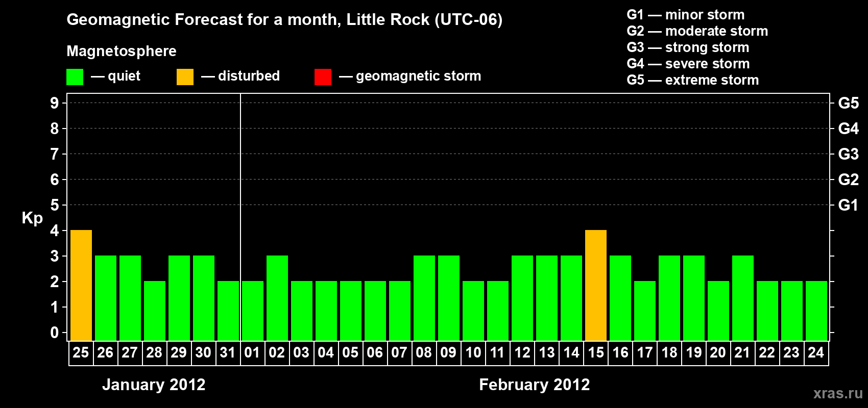This screenshot has width=868, height=408.
Task: Click the G4 label on right axis
Action: pyautogui.click(x=849, y=129)
